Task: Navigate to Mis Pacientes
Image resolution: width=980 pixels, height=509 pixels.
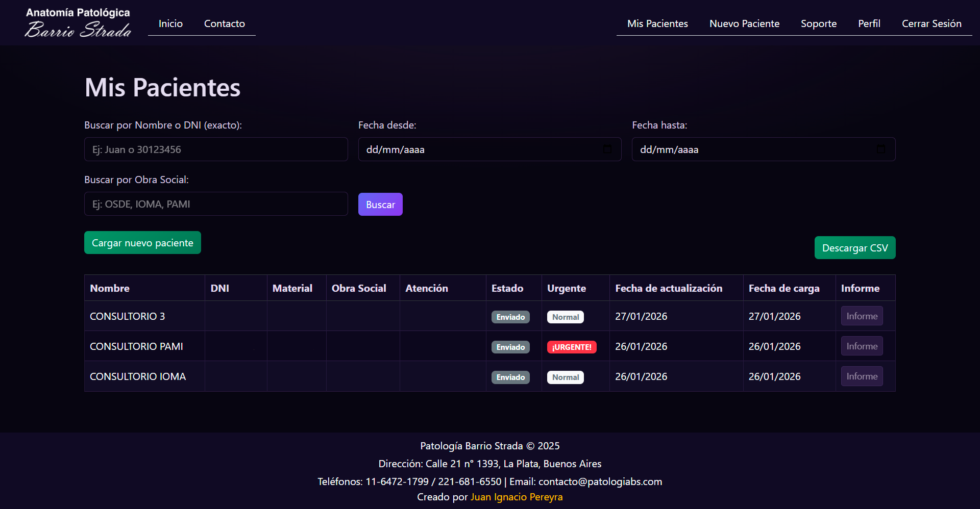Action: (x=657, y=23)
